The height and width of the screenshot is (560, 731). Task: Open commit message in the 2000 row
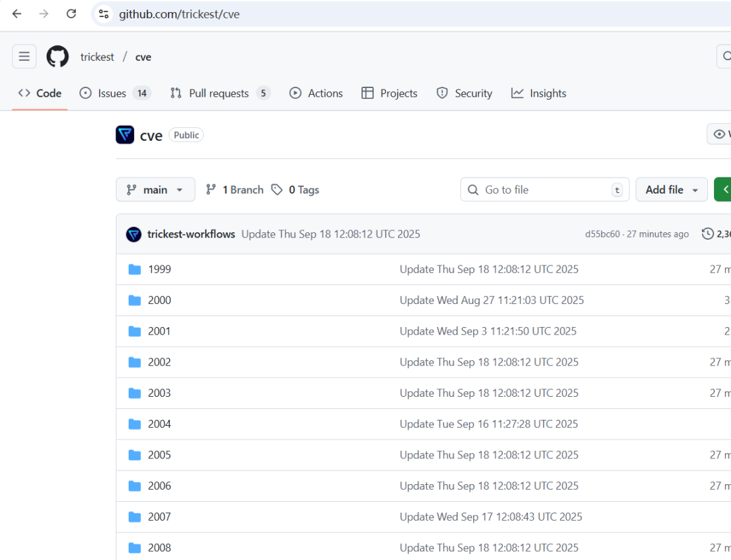pyautogui.click(x=491, y=300)
